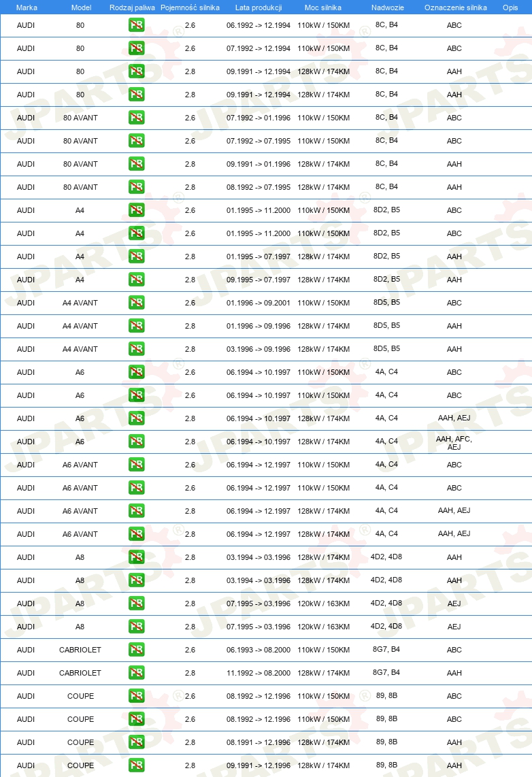Click fuel icon in A4 01.1995 -> 07.1997 row
This screenshot has width=532, height=777.
tap(136, 257)
